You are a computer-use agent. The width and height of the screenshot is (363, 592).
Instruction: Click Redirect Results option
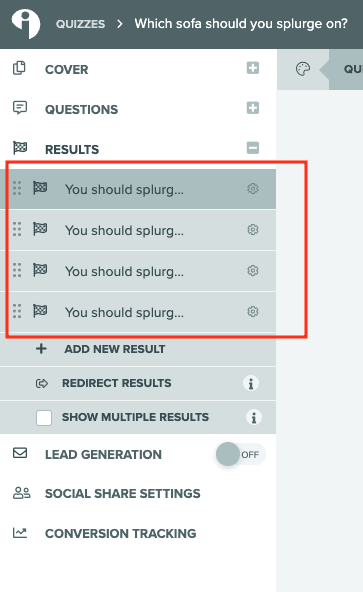pos(116,383)
